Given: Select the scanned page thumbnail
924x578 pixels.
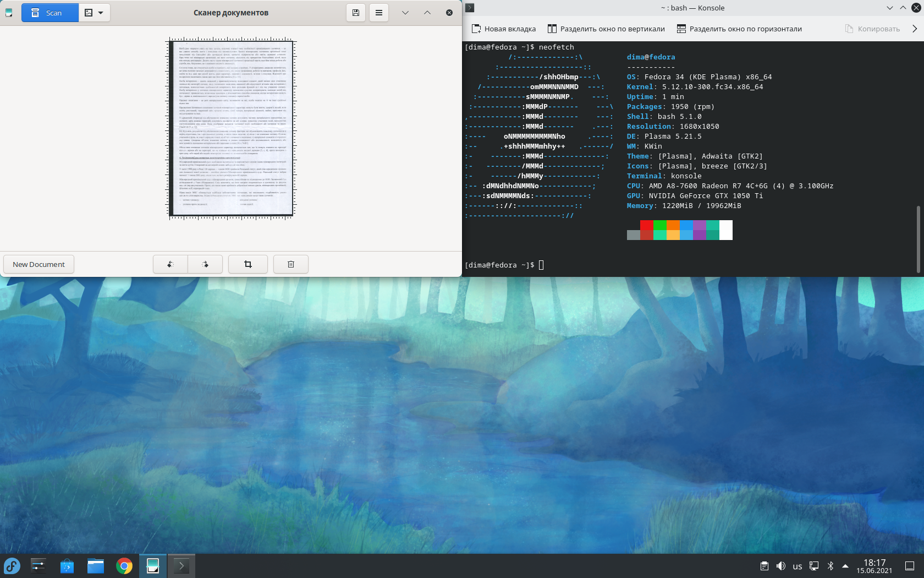Looking at the screenshot, I should pyautogui.click(x=232, y=128).
